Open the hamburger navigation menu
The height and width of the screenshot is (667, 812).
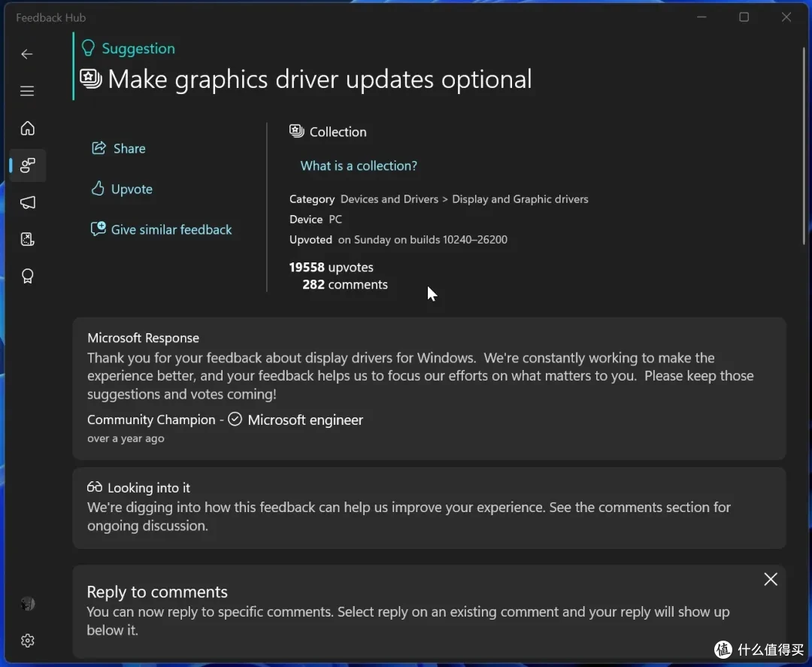(27, 91)
